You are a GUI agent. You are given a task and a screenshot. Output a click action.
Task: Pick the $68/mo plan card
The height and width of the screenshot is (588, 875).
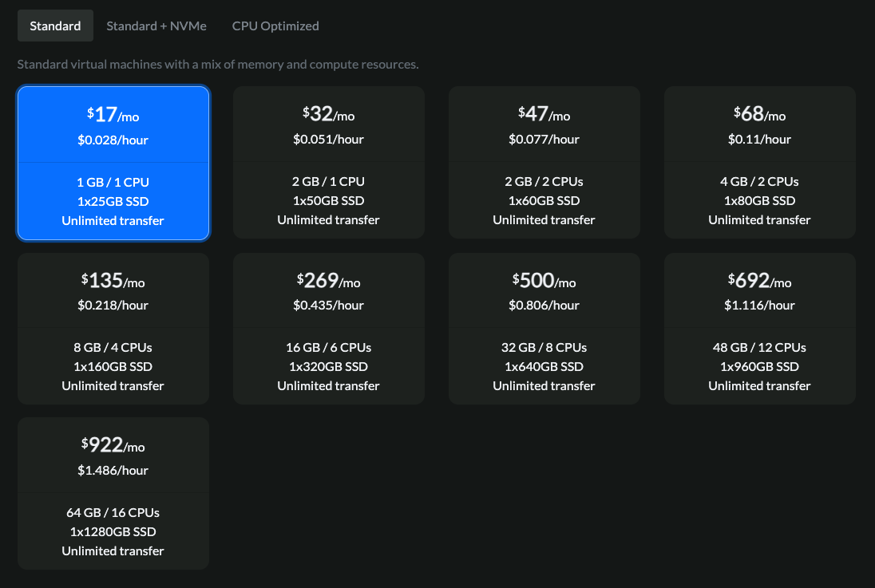(x=759, y=163)
